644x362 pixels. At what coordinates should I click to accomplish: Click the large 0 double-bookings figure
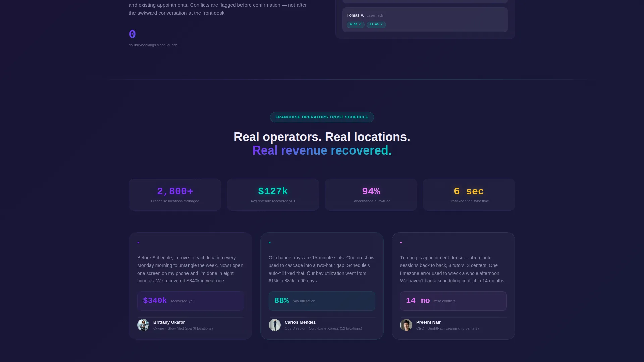click(132, 34)
